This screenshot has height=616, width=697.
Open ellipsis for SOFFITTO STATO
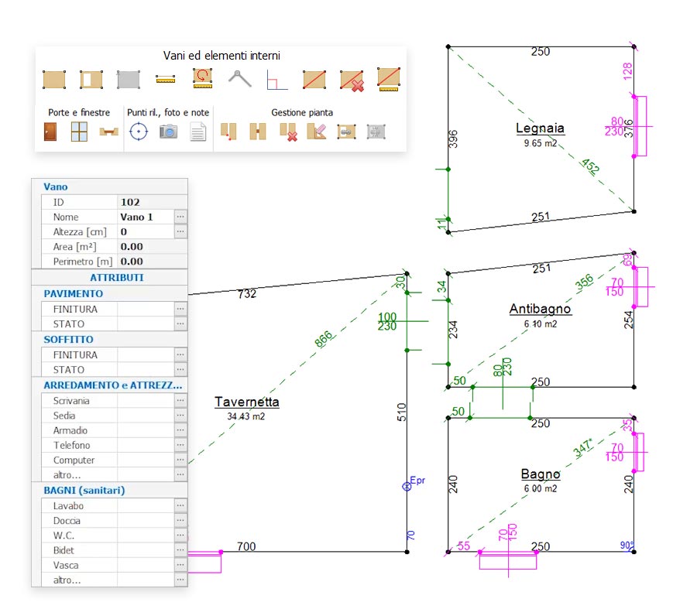pyautogui.click(x=180, y=369)
